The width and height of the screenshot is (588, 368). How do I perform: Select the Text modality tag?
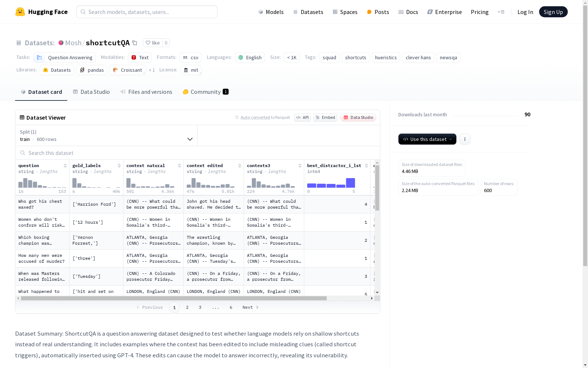(140, 57)
